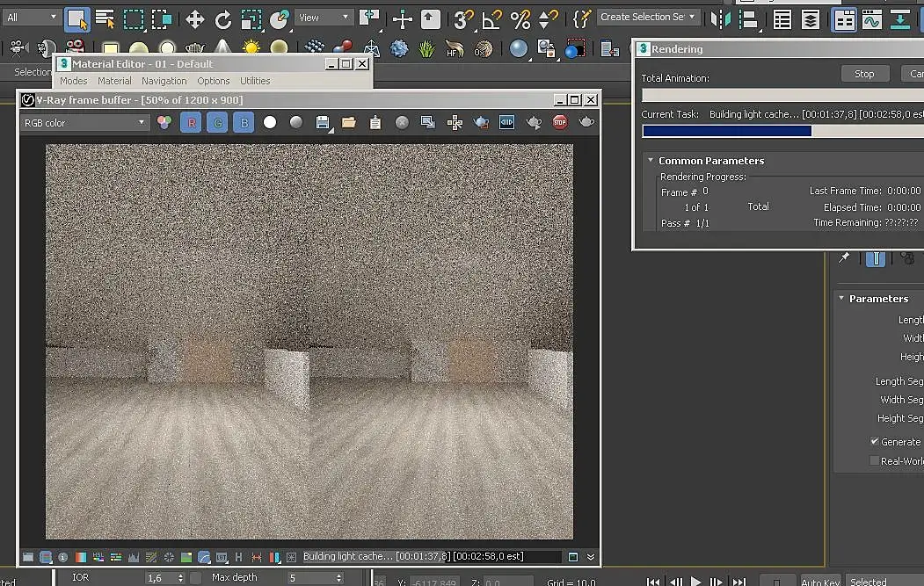924x586 pixels.
Task: Toggle the green channel button
Action: point(217,123)
